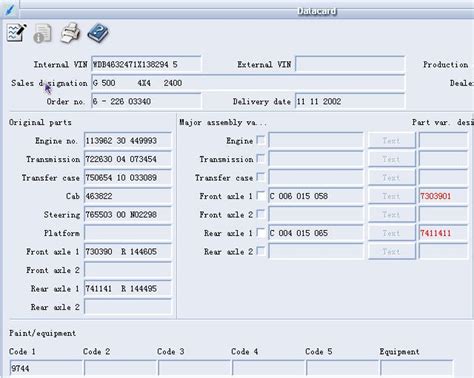Click the empty Code 2 field
This screenshot has height=378, width=474.
(120, 368)
